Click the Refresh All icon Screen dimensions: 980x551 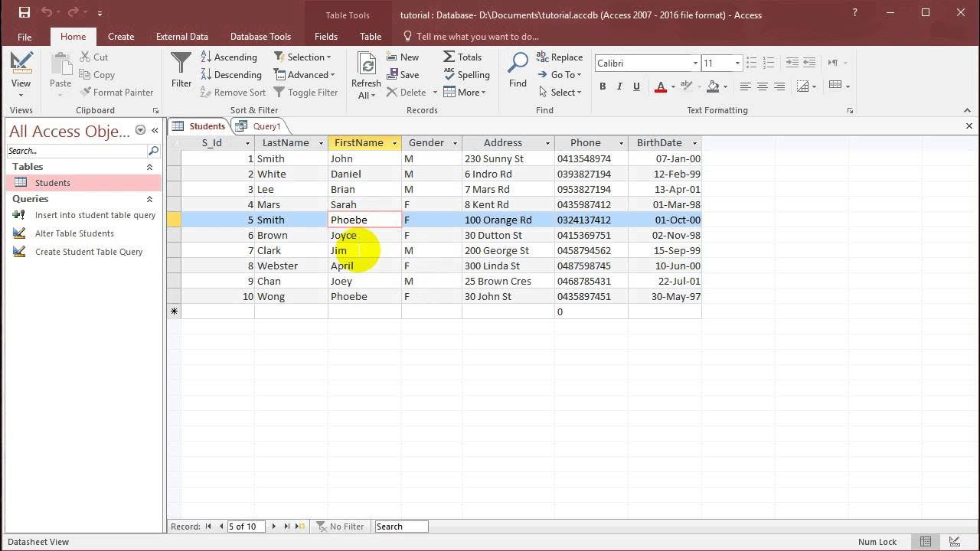click(x=366, y=64)
